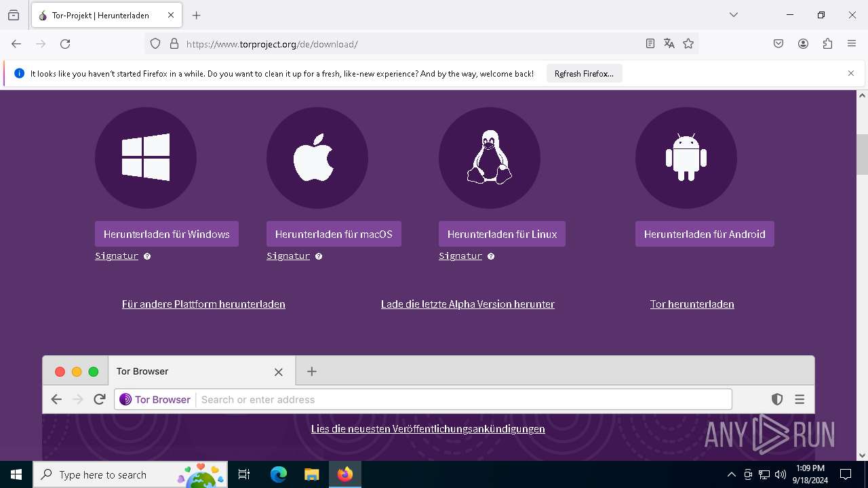Launch Microsoft Edge from taskbar

[x=279, y=474]
